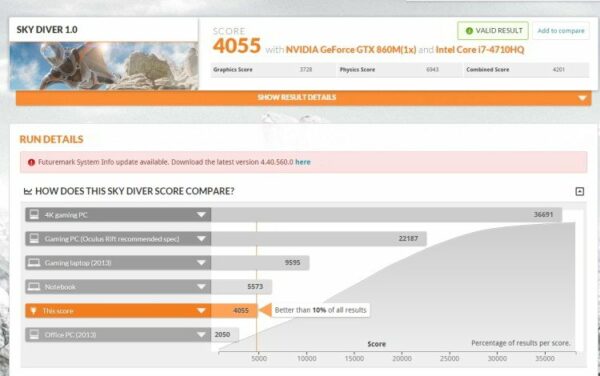Open the Intel Core i7-4710HQ link

click(480, 50)
